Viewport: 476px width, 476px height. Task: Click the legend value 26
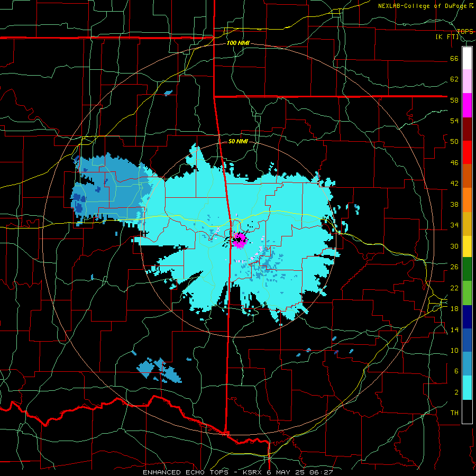pos(454,267)
